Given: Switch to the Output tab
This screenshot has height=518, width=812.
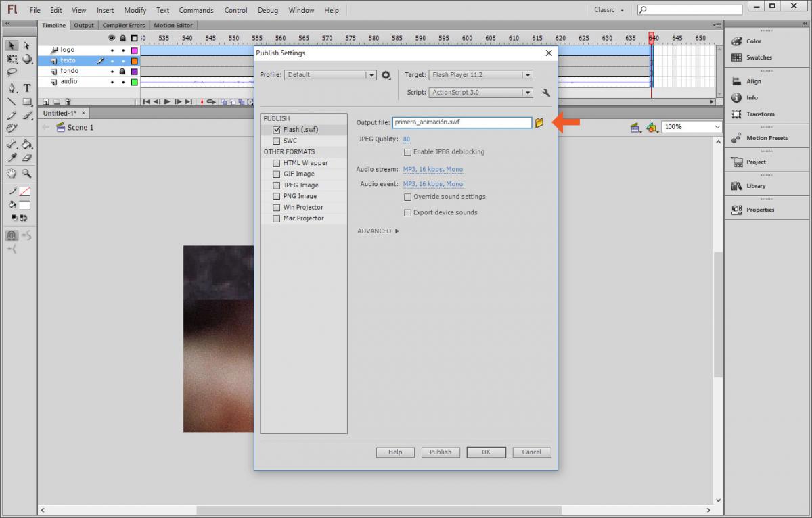Looking at the screenshot, I should point(84,26).
